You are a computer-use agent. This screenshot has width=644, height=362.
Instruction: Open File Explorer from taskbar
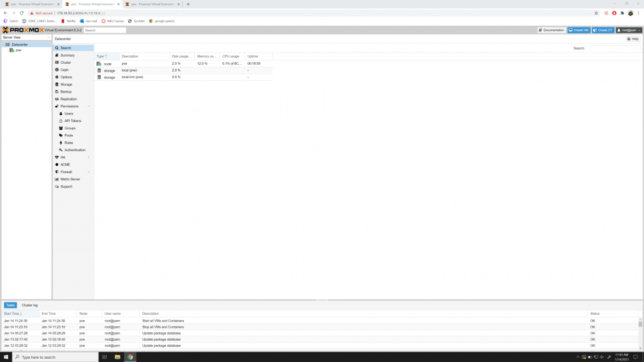pyautogui.click(x=117, y=357)
